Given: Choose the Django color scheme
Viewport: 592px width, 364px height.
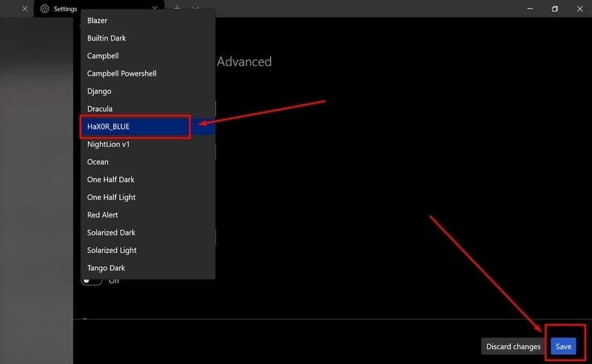Looking at the screenshot, I should click(147, 92).
